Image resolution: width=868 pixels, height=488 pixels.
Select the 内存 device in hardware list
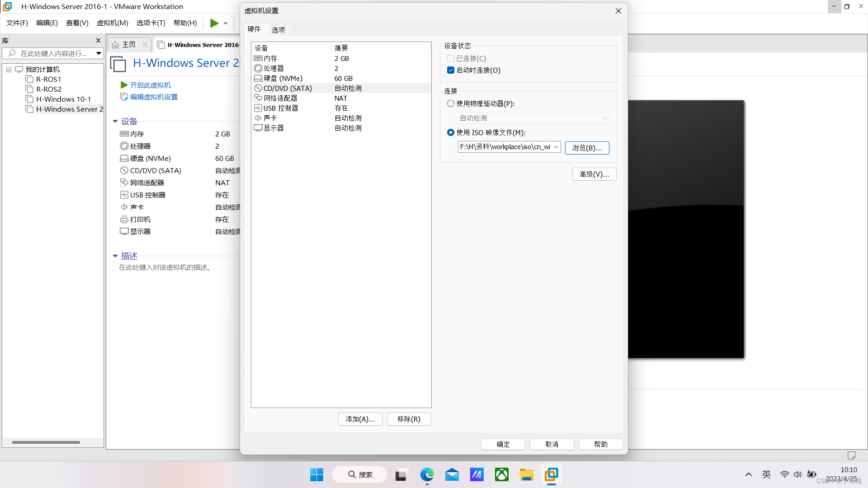(341, 58)
